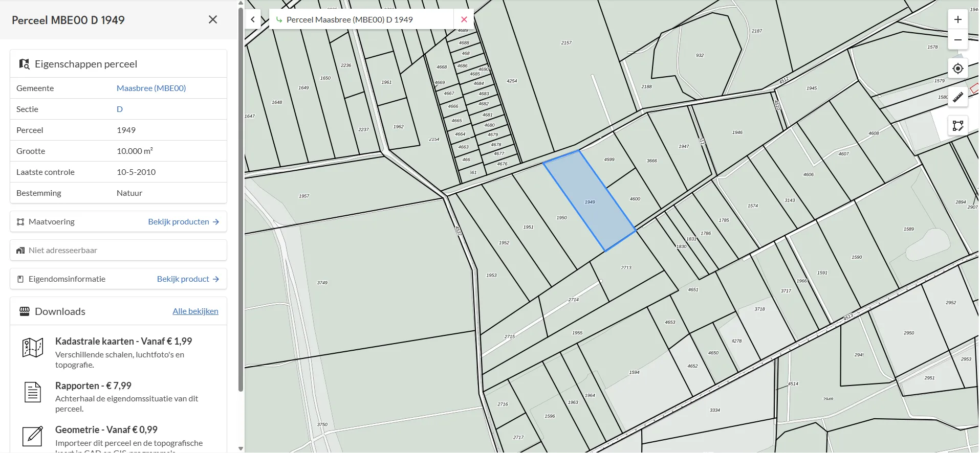Click the Perceel Maasbree (MBE00) D 1949 search field

[361, 19]
